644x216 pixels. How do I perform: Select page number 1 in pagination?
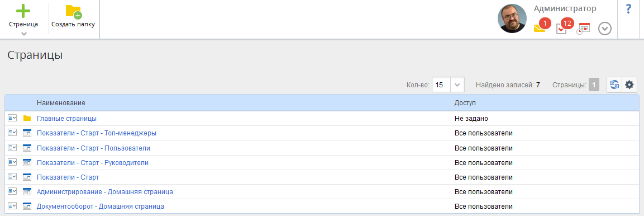pos(594,84)
